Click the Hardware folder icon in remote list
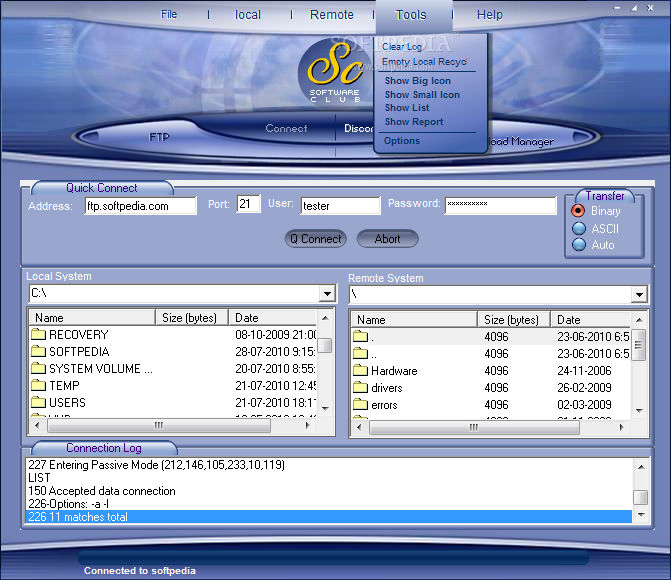Viewport: 671px width, 580px height. click(x=360, y=371)
